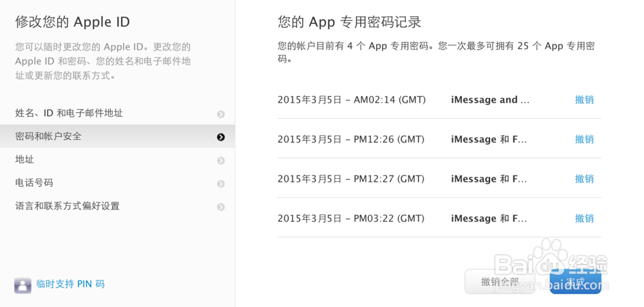Click the 您的 App 专用密码记录 heading
The image size is (644, 307).
point(350,22)
